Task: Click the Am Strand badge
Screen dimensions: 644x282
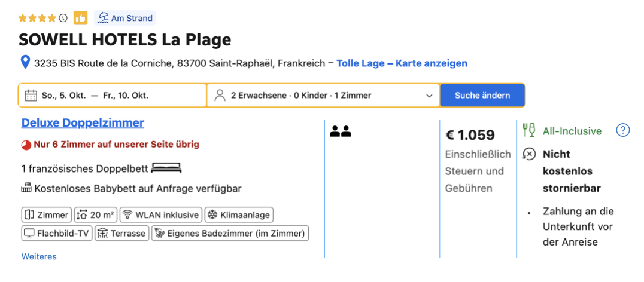Action: (125, 18)
